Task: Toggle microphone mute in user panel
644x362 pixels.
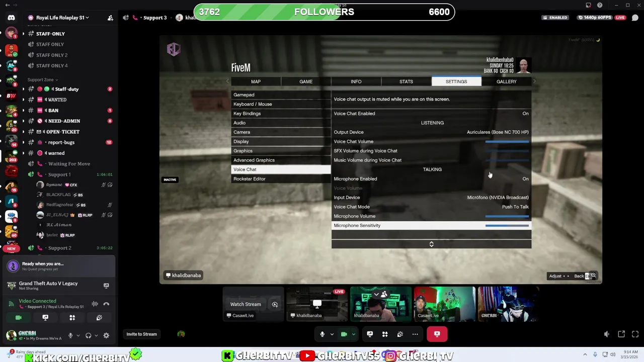Action: coord(70,335)
